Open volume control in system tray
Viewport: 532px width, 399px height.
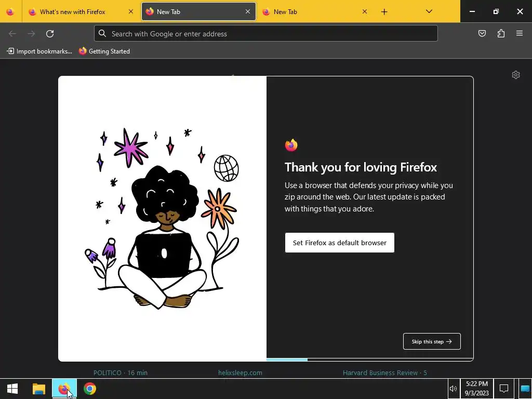[453, 389]
